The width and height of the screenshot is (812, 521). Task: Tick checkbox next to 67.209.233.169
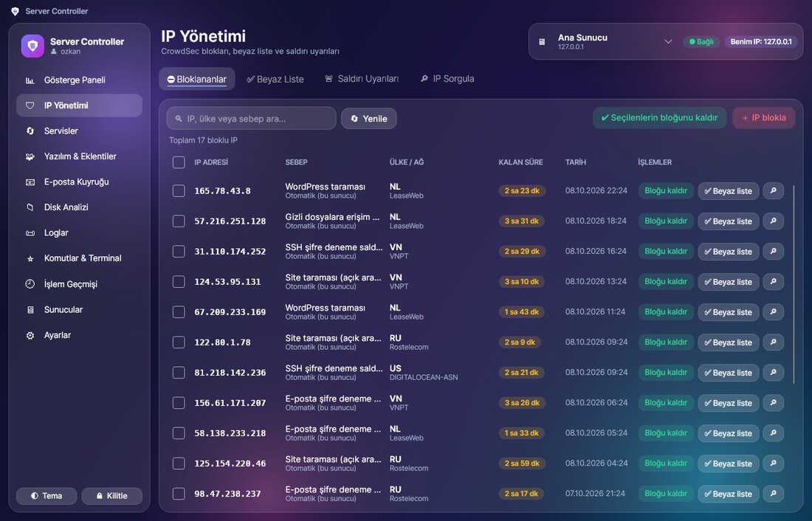coord(179,311)
